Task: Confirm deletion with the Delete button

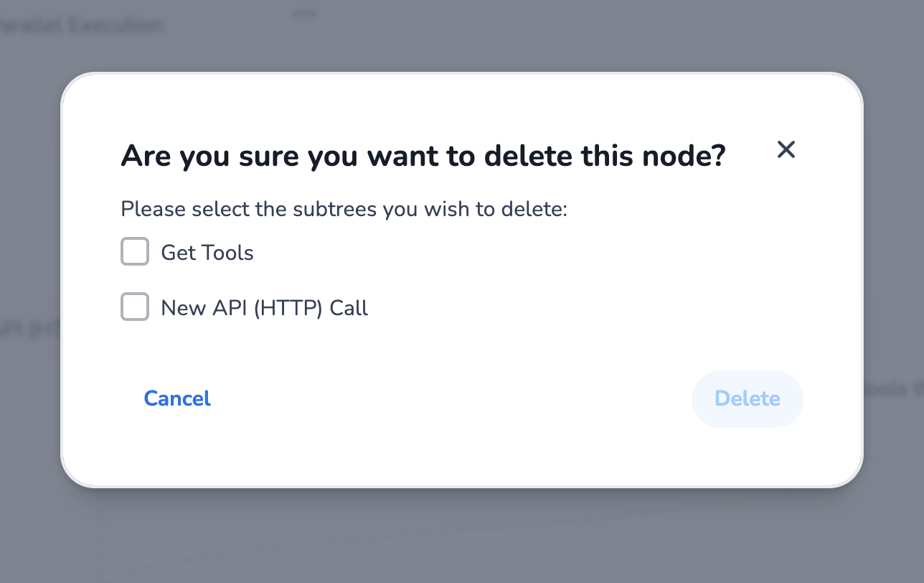Action: click(x=747, y=398)
